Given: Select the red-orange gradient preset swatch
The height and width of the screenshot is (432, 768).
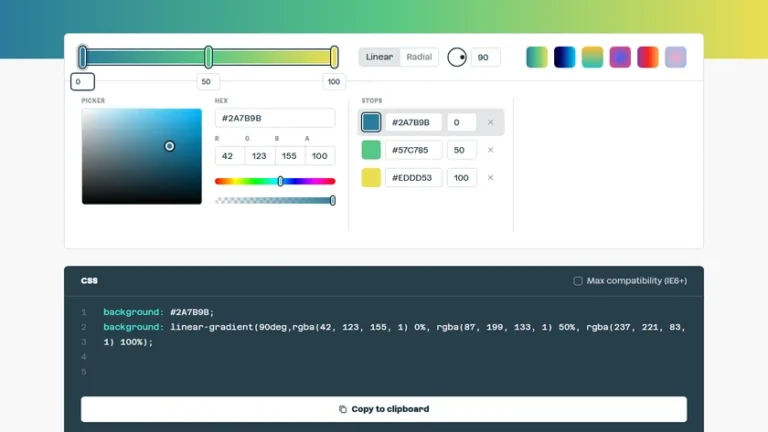Looking at the screenshot, I should pos(648,57).
